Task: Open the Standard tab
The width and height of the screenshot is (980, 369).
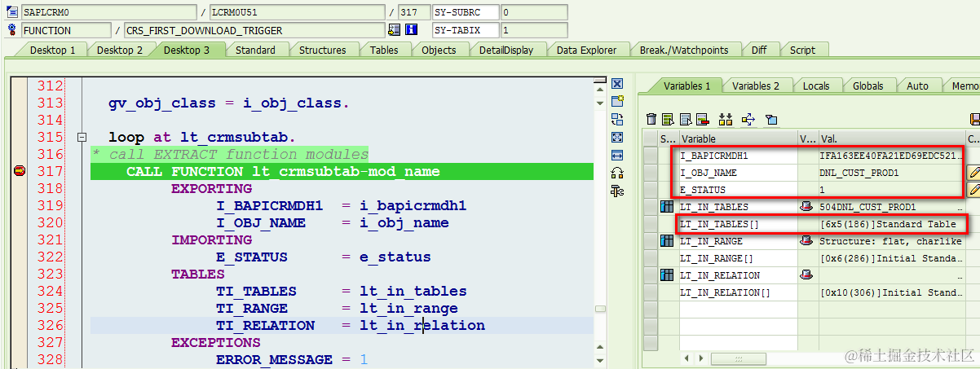Action: 255,50
